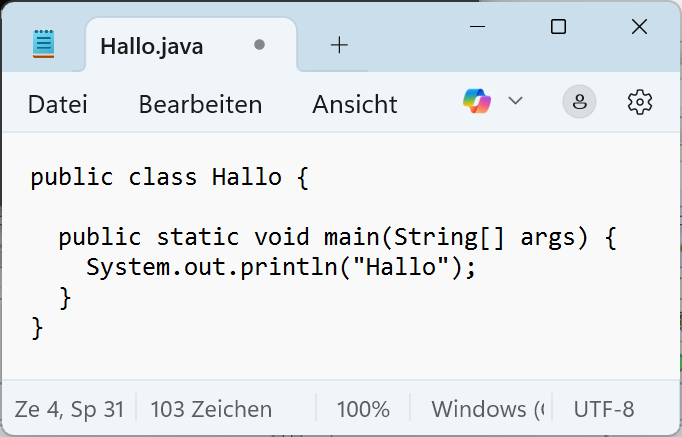Click the 100% zoom level indicator
This screenshot has width=682, height=437.
tap(363, 409)
